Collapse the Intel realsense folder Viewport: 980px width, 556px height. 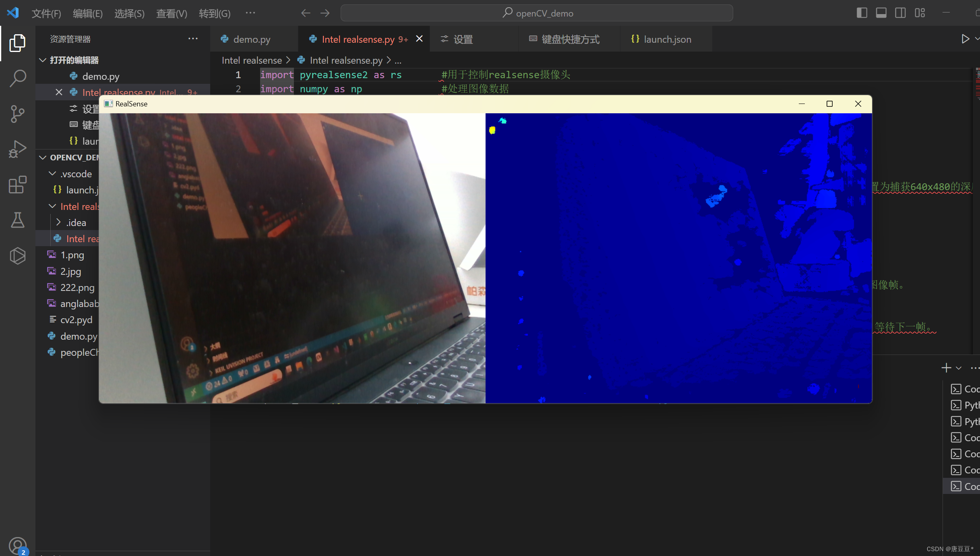point(52,206)
